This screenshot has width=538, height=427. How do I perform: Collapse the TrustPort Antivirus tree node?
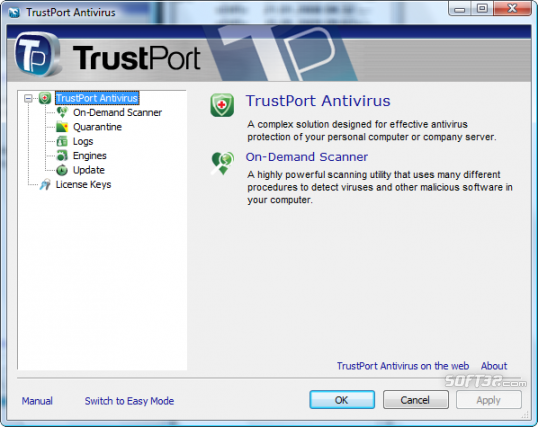[28, 99]
